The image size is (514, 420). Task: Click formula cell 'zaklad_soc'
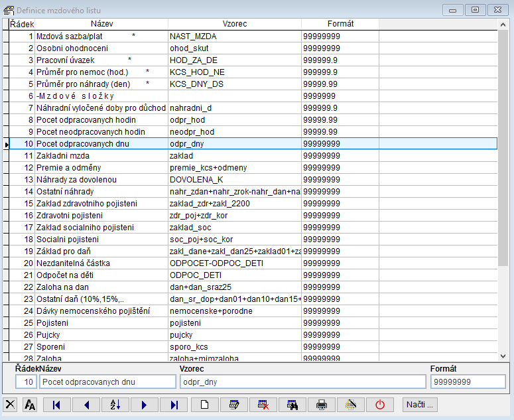click(x=235, y=228)
